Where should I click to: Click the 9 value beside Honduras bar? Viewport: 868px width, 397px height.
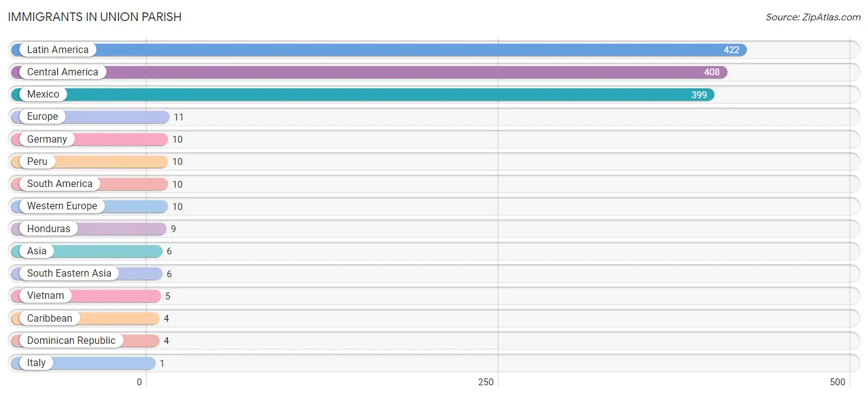[x=173, y=229]
